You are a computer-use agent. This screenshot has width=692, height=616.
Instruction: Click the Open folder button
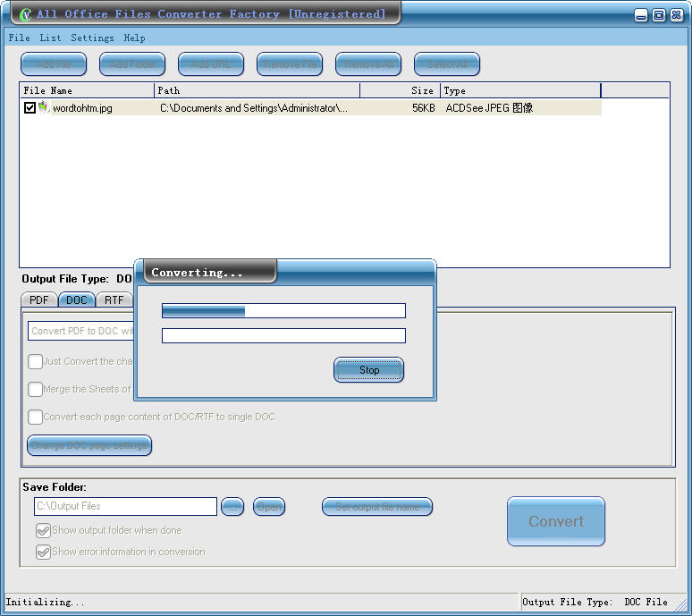tap(269, 507)
